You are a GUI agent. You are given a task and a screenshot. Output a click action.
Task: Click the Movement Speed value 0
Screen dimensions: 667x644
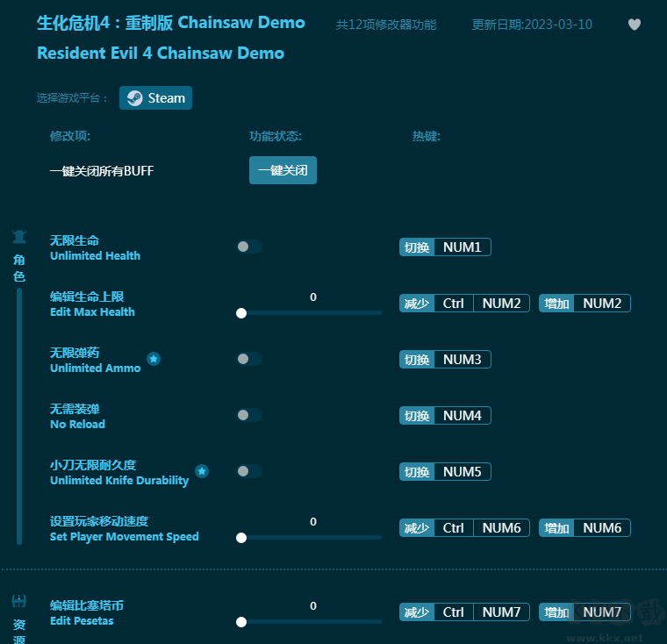(x=313, y=521)
